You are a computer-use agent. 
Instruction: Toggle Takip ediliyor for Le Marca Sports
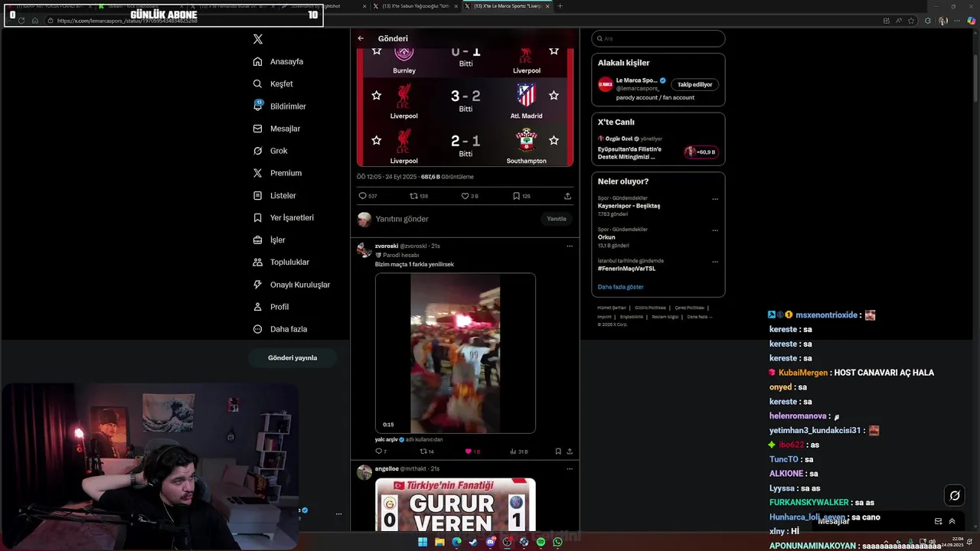point(694,84)
